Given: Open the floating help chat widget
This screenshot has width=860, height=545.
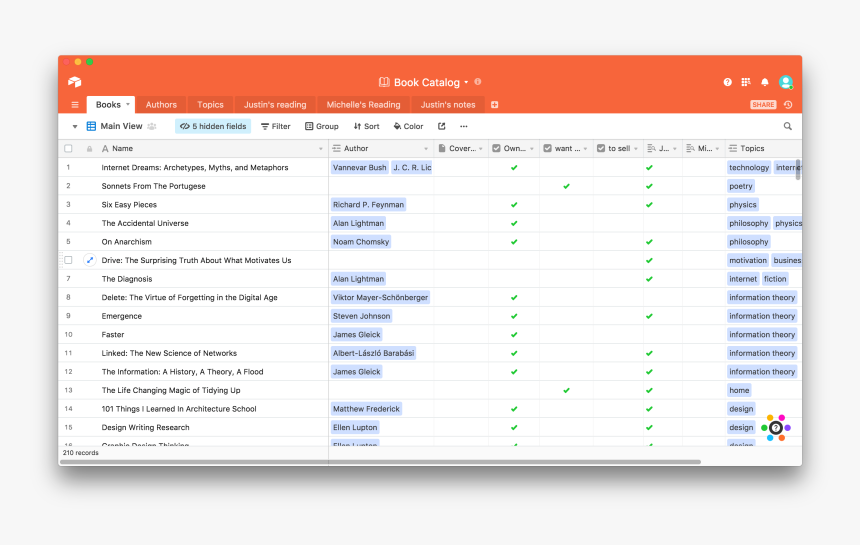Looking at the screenshot, I should click(776, 428).
